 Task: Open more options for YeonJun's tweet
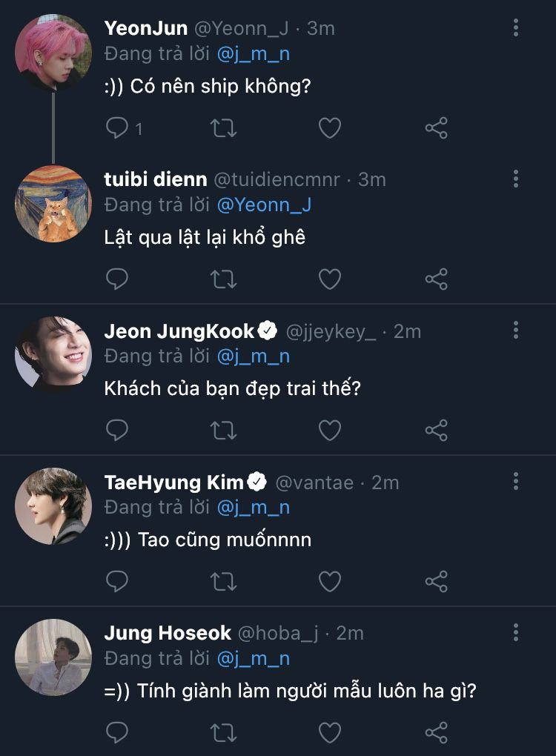pos(516,29)
